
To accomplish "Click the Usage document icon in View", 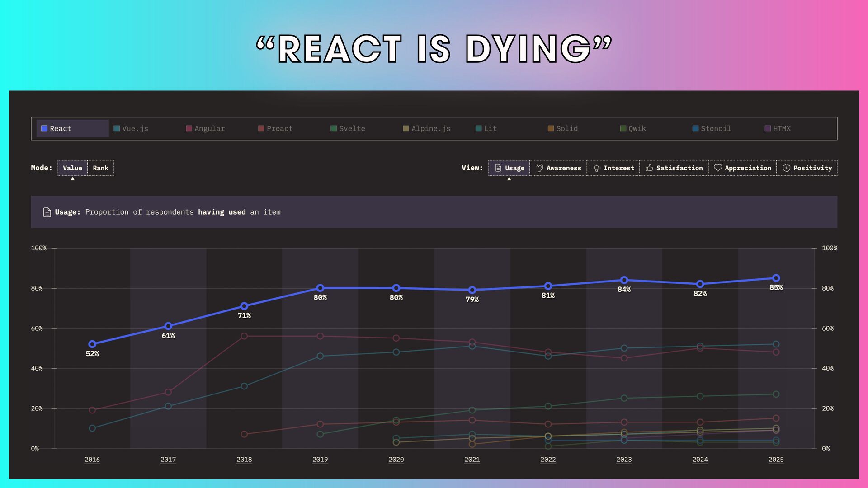I will (x=498, y=168).
